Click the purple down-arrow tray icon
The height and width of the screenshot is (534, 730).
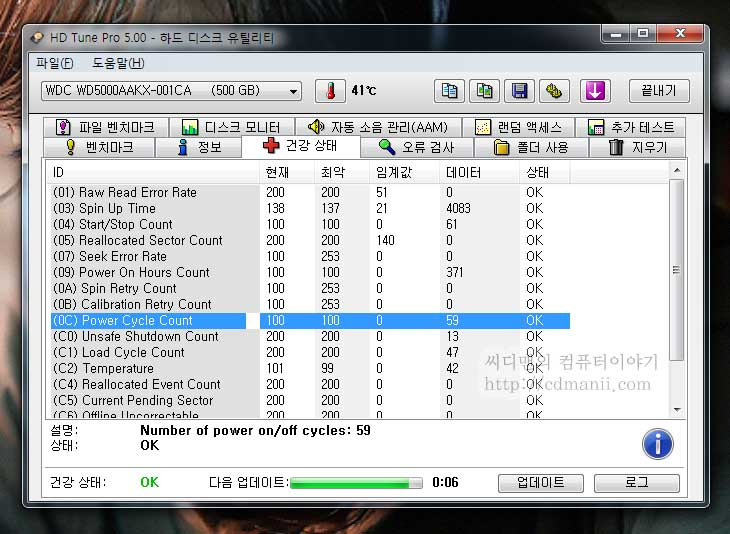click(x=595, y=90)
